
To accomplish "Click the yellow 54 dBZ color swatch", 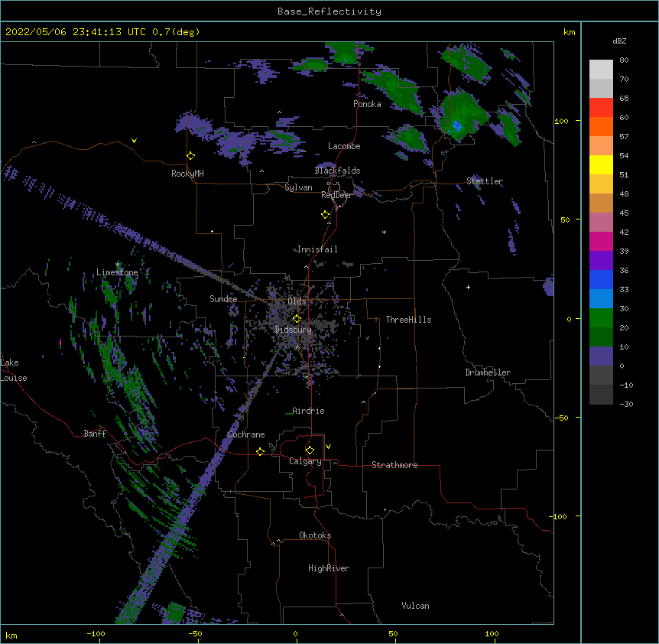I will tap(601, 164).
